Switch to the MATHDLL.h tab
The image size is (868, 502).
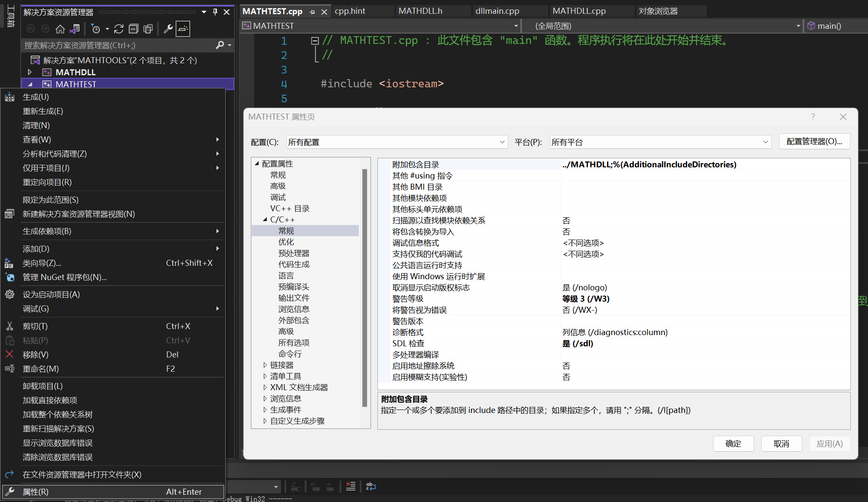[x=420, y=11]
